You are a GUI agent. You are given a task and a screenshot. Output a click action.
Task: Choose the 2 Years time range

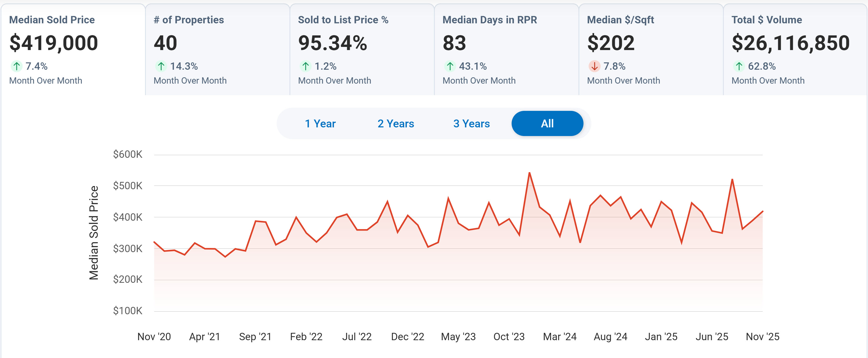[396, 124]
